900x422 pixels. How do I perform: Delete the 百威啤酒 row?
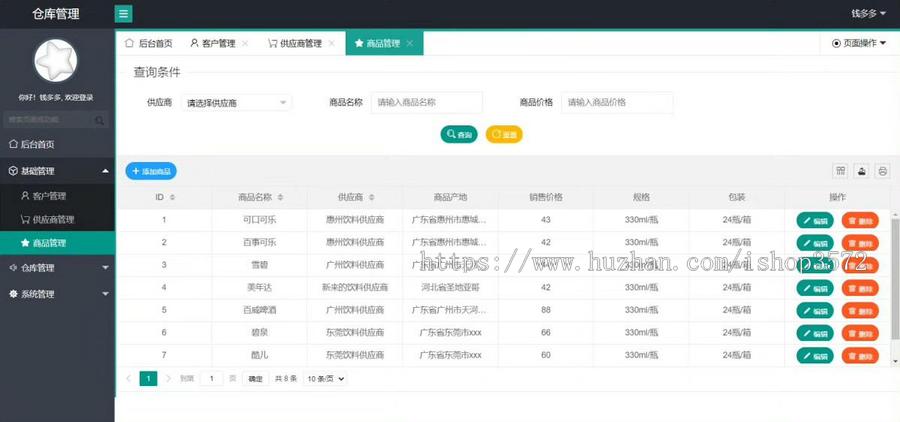[860, 311]
